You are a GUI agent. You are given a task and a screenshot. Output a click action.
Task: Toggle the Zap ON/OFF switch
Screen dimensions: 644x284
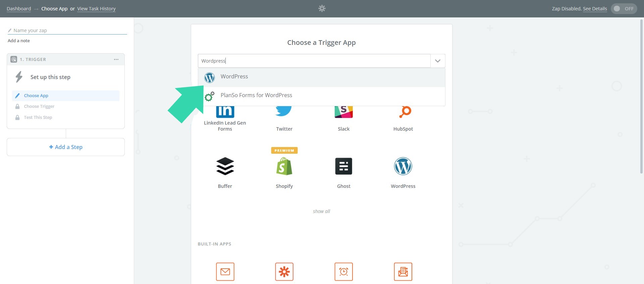624,9
